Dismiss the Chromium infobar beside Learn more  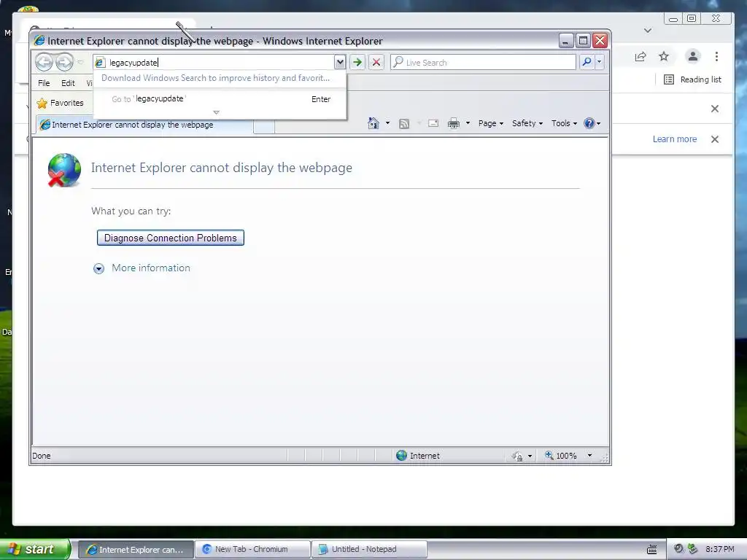point(715,139)
